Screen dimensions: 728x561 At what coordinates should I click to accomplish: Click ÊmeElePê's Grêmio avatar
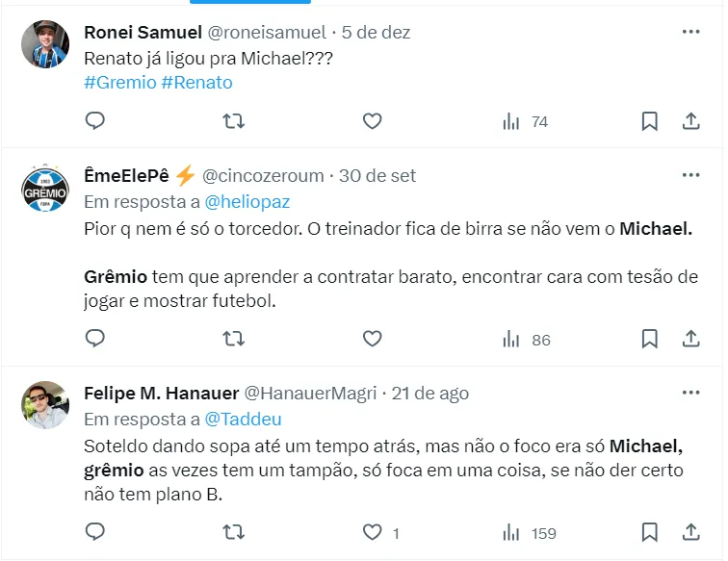[45, 191]
